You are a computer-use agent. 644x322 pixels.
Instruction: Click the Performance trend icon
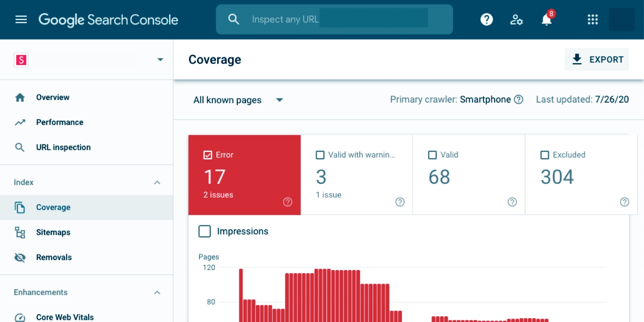click(x=20, y=122)
